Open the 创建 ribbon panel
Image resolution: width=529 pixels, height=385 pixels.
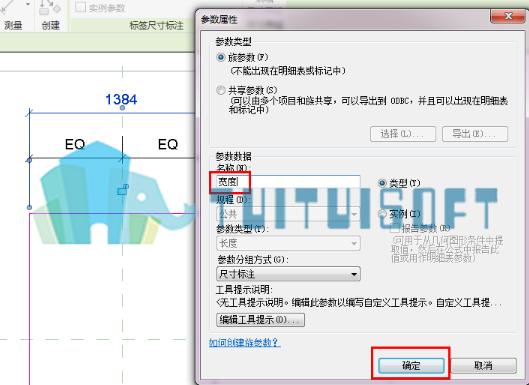pos(51,25)
